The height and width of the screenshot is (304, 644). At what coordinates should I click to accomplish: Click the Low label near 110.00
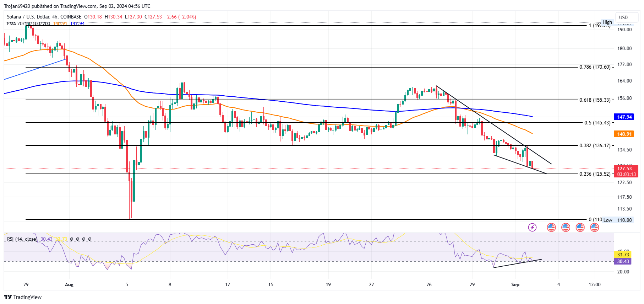[x=608, y=220]
